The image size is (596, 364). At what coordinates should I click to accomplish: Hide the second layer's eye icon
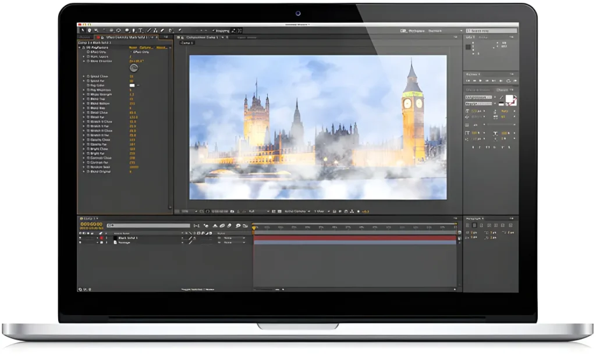pyautogui.click(x=80, y=242)
